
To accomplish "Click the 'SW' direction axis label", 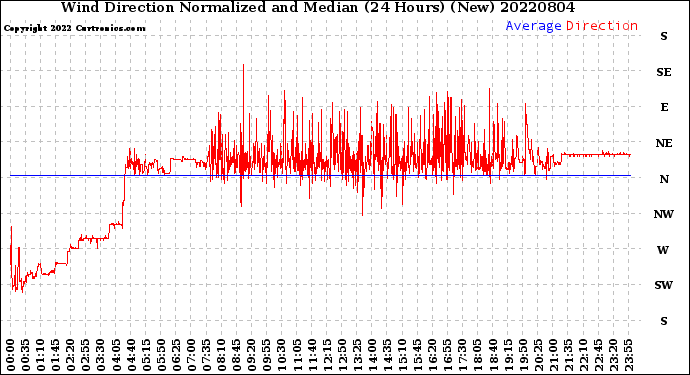I will click(664, 285).
